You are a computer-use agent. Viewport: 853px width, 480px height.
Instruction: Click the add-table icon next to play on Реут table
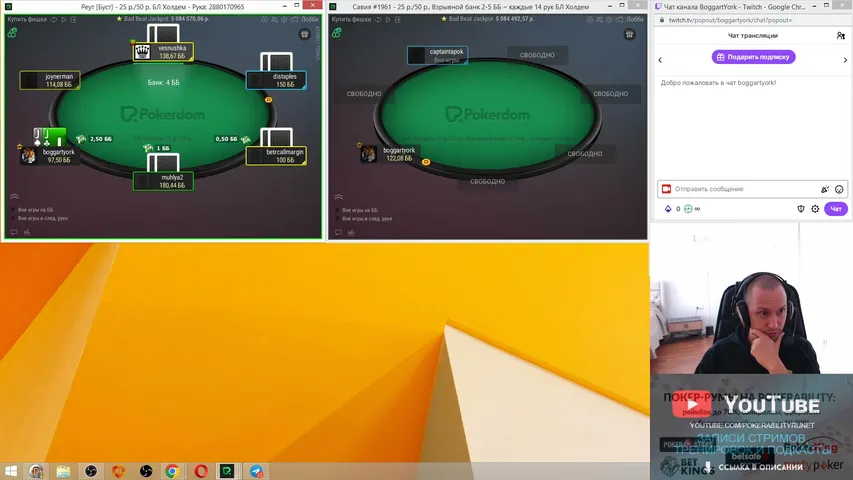[73, 19]
